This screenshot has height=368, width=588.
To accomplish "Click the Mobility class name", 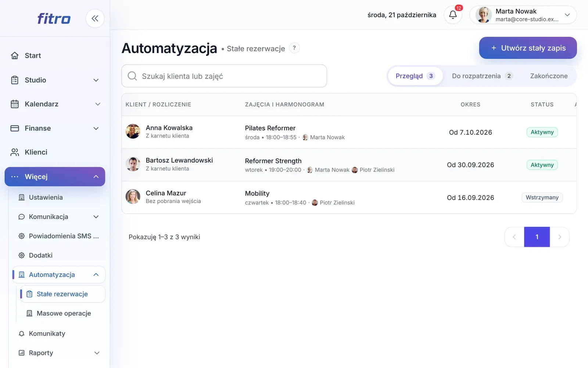I will 257,194.
